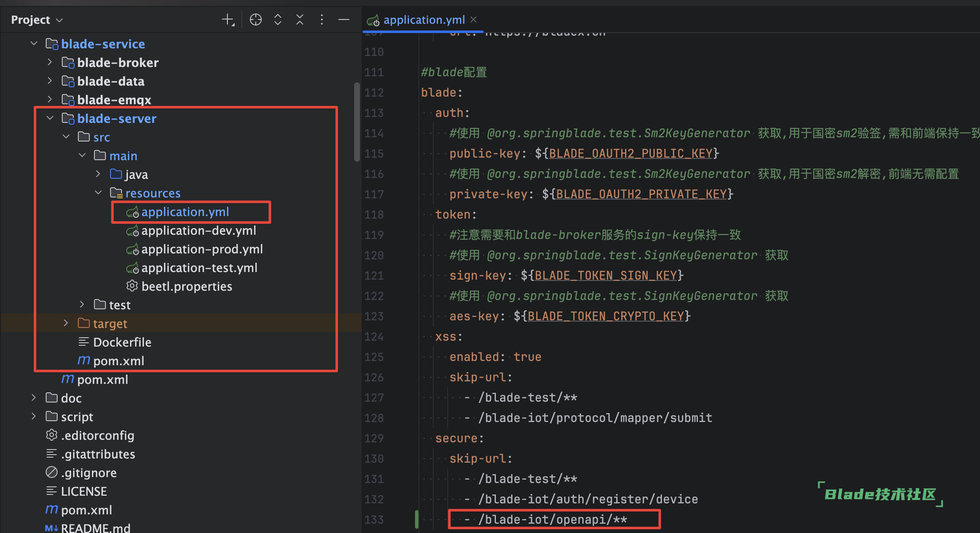
Task: Click the green change marker at line 133
Action: click(x=417, y=519)
